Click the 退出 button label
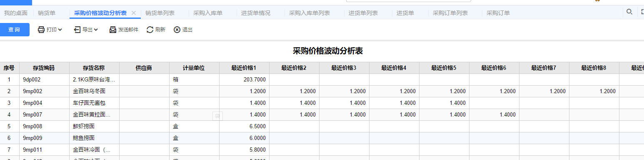This screenshot has width=644, height=160. (187, 30)
